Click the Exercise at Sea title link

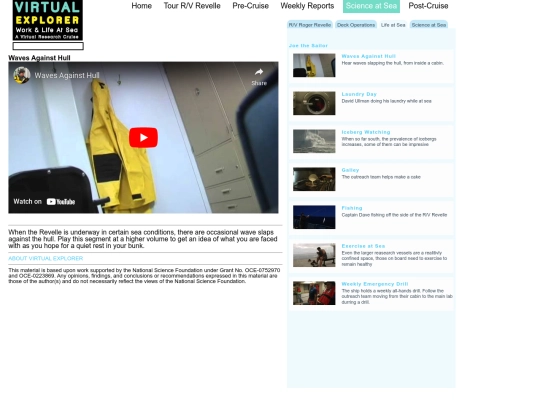363,246
